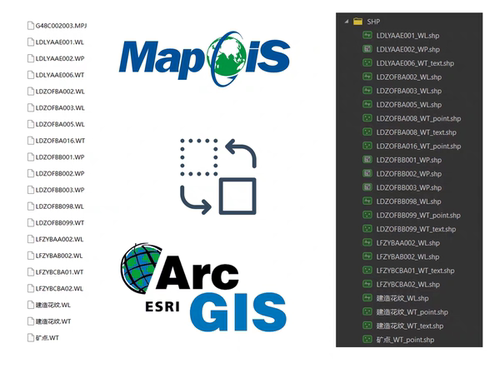Click the point icon beside LFZYBCBA01_WT_text.shp
The image size is (500, 368).
(x=367, y=270)
